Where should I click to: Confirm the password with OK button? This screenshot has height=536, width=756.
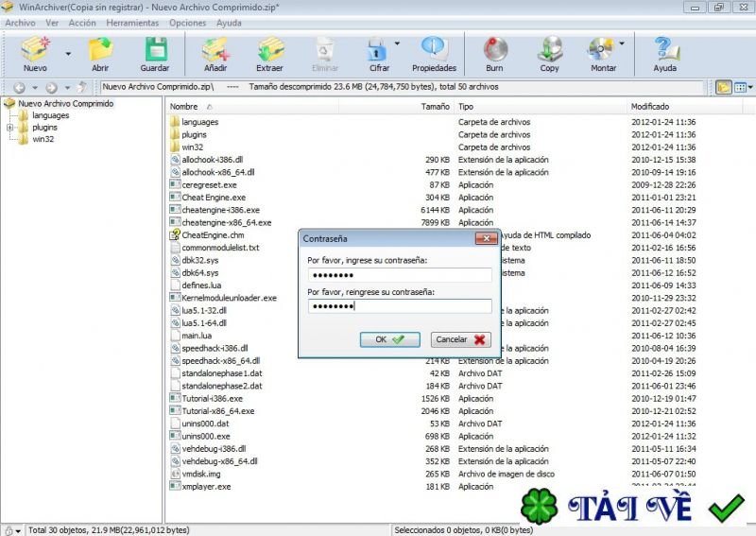click(389, 339)
